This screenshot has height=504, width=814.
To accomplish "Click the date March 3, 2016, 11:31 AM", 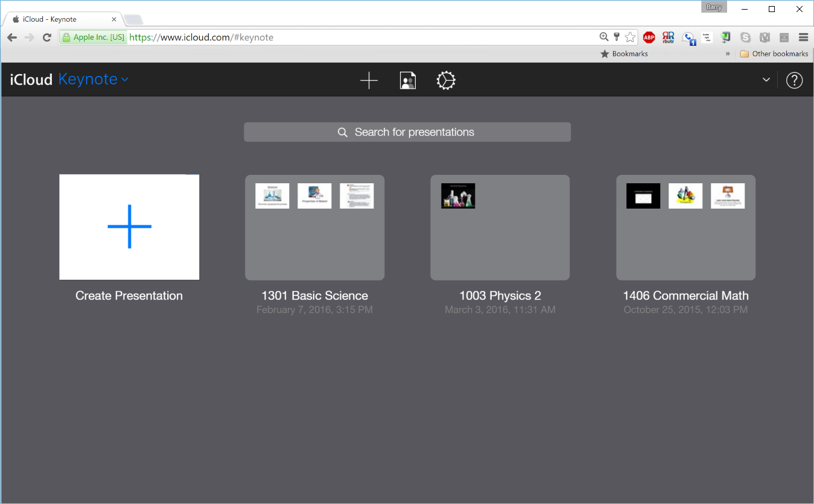I will click(x=500, y=310).
